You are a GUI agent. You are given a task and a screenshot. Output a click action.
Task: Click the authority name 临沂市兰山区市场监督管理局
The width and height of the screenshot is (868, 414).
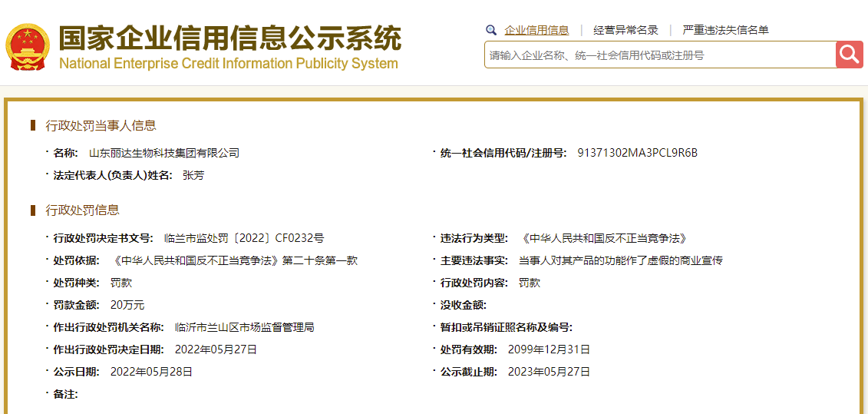coord(245,327)
